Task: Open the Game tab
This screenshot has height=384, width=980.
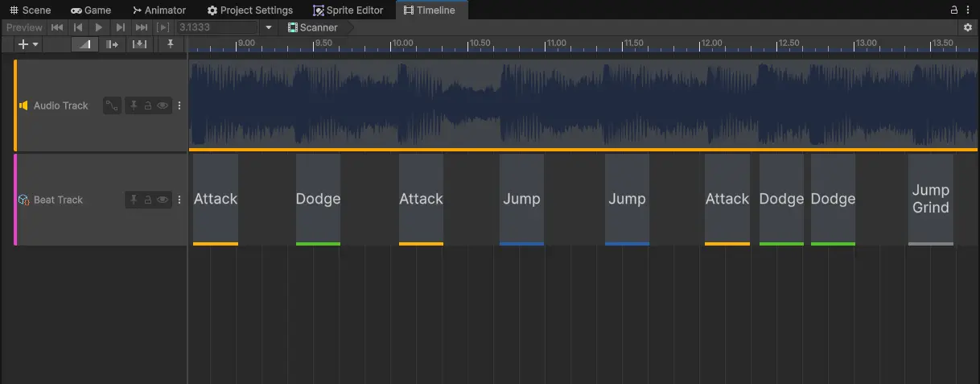Action: pyautogui.click(x=91, y=10)
